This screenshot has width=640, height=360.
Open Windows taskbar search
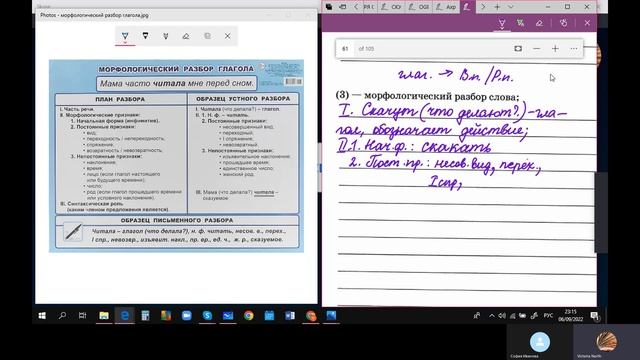62,316
